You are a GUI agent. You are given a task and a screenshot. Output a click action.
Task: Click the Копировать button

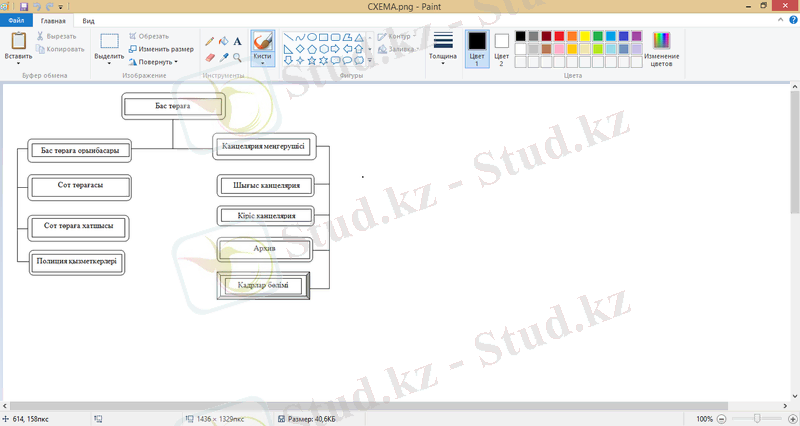[x=60, y=49]
